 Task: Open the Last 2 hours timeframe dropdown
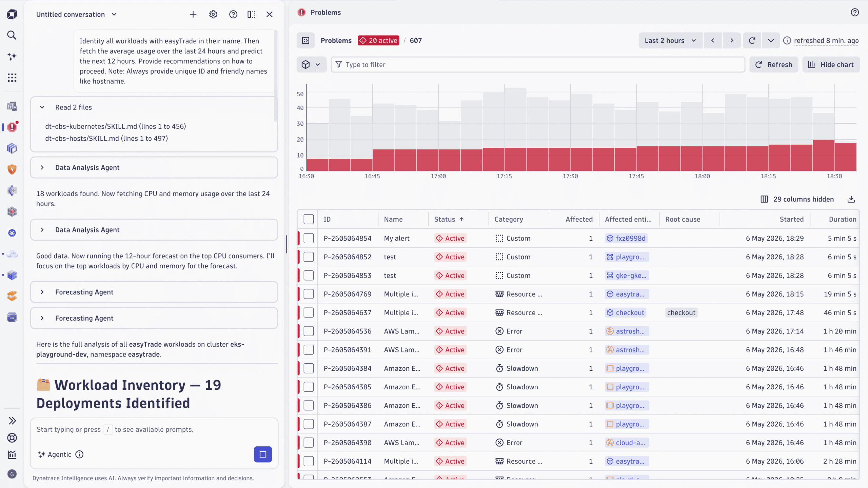[x=670, y=40]
